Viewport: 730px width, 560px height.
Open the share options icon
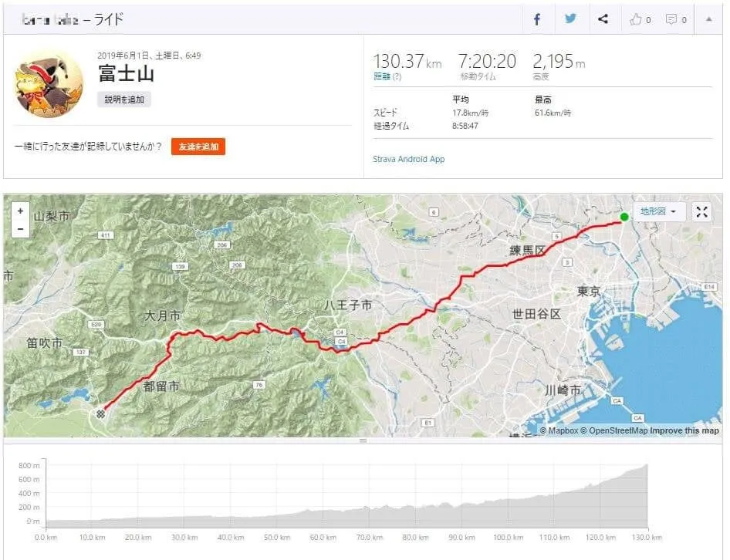[603, 19]
